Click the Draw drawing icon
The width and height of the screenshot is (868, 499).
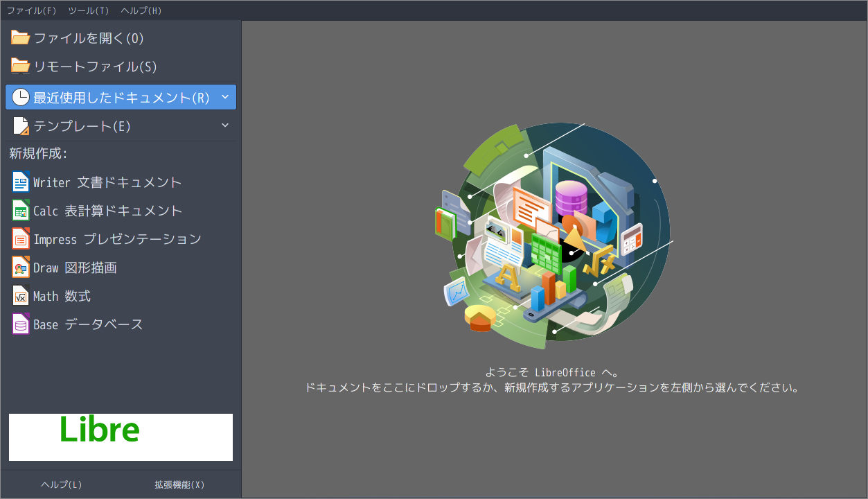click(21, 267)
